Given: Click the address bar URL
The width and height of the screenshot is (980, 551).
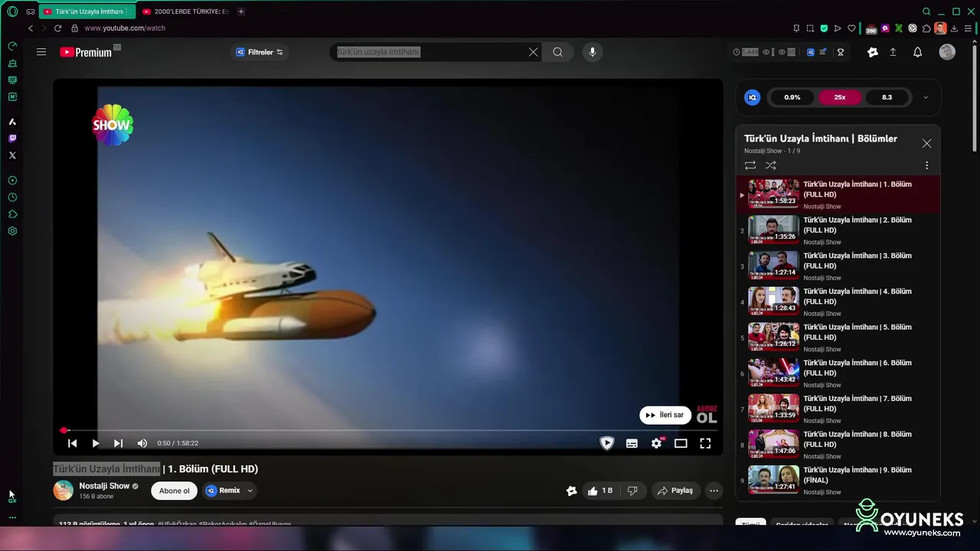Looking at the screenshot, I should [x=125, y=28].
